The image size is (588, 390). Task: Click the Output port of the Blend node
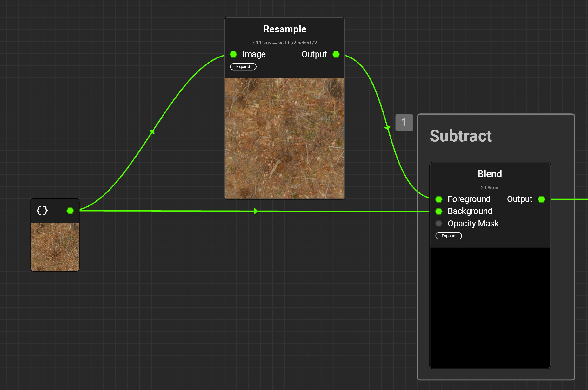541,199
